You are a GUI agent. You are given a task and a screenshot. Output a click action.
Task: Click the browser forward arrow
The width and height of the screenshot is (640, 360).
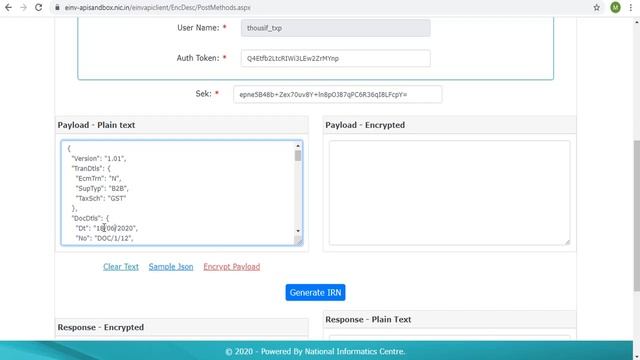click(x=23, y=7)
